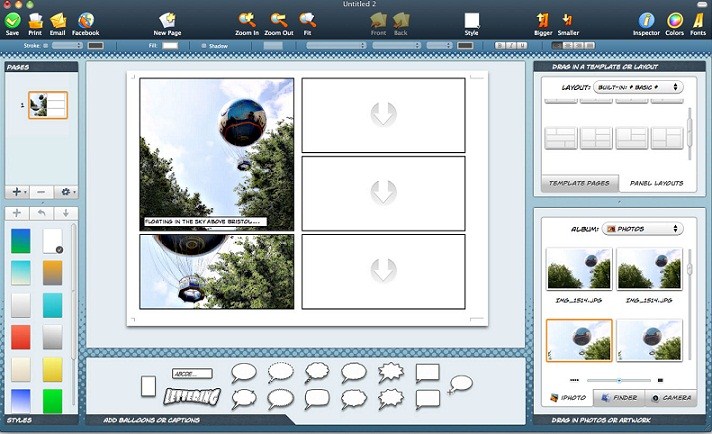Viewport: 712px width, 434px height.
Task: Click the Template Pages button
Action: [580, 183]
